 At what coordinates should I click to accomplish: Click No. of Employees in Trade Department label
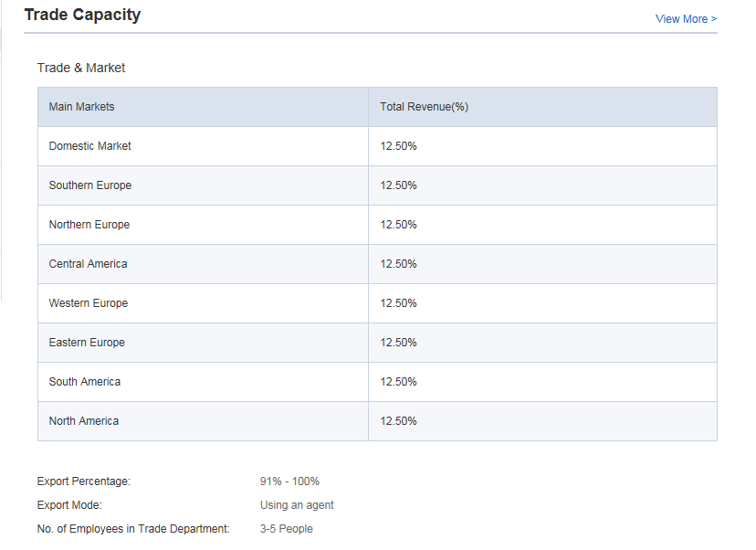point(133,529)
